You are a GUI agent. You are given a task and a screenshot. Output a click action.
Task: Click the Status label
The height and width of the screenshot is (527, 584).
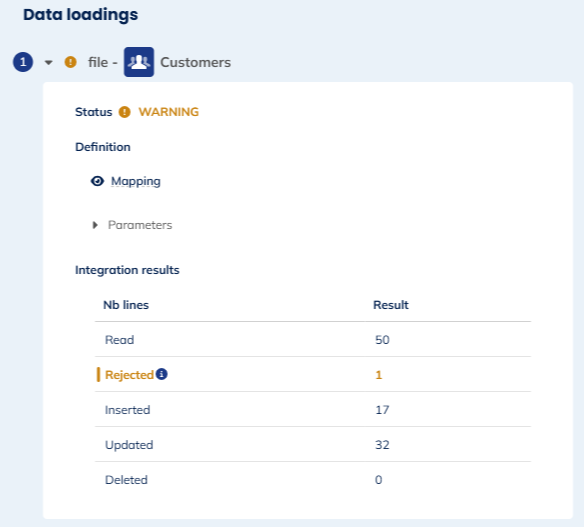click(93, 112)
